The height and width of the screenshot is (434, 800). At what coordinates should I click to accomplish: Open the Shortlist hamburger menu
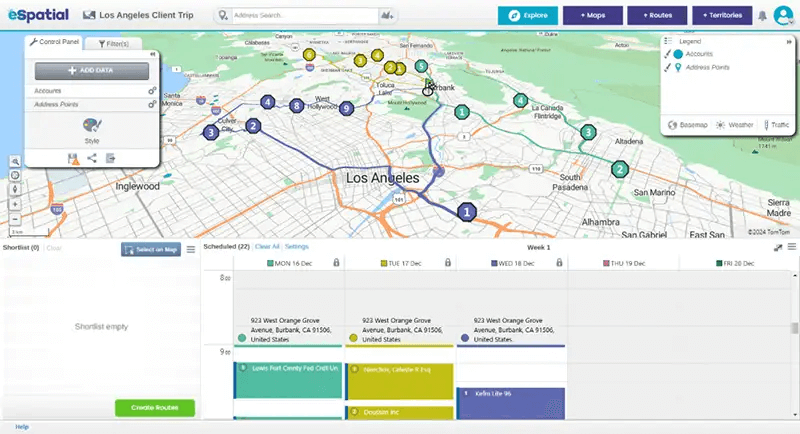coord(191,249)
